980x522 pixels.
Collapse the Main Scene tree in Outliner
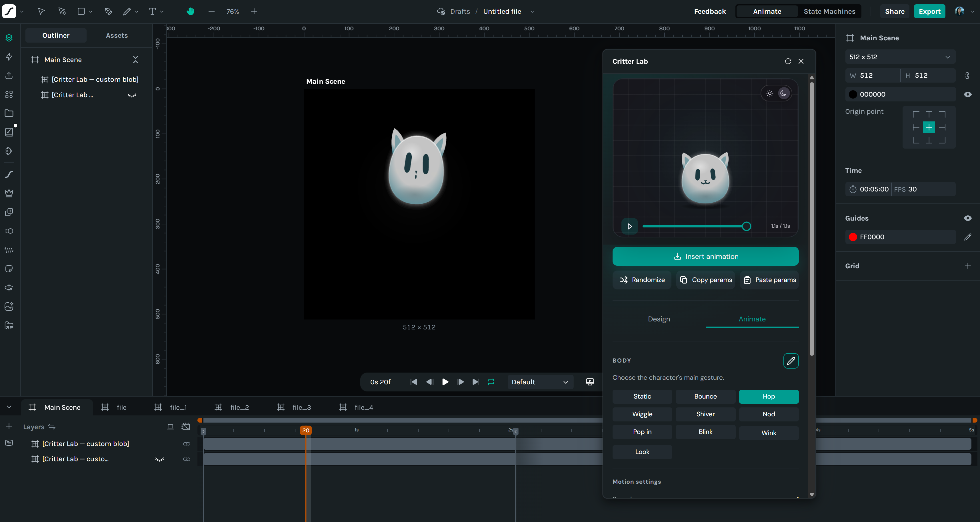pos(135,60)
